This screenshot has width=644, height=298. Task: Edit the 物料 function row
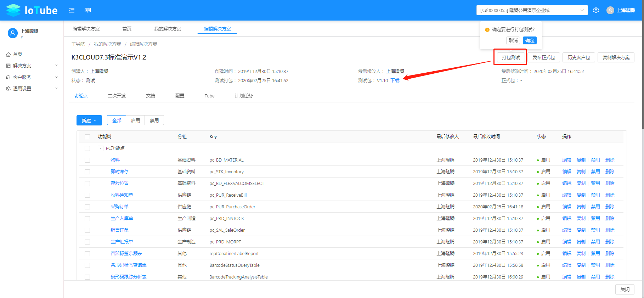tap(567, 160)
